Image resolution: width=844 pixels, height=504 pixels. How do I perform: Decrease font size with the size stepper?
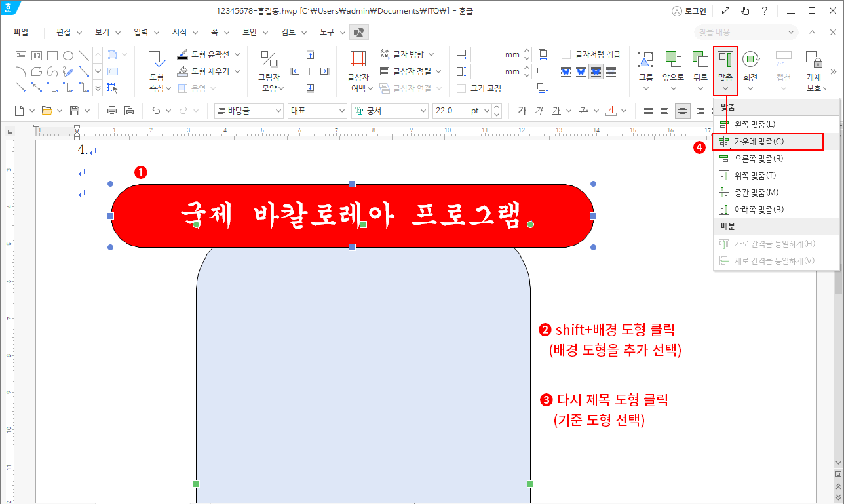[x=497, y=115]
